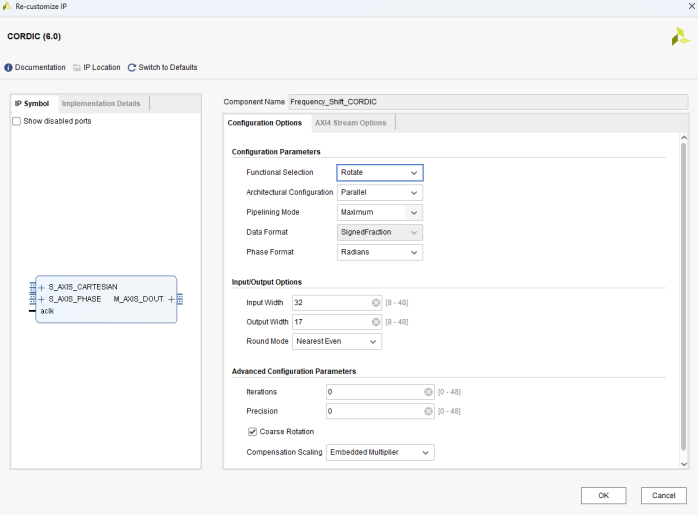Click the Component Name text field
This screenshot has width=698, height=515.
[487, 102]
